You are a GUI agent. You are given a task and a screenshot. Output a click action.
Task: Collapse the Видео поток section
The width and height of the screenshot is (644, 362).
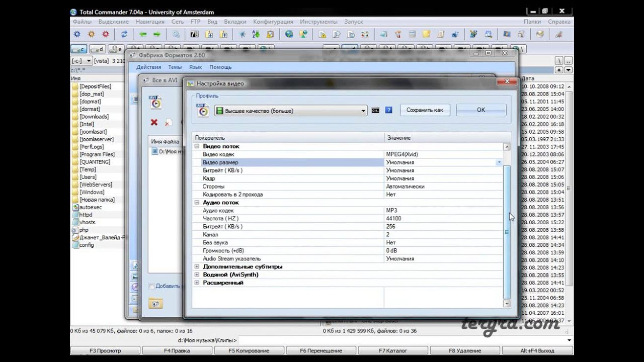pyautogui.click(x=197, y=146)
